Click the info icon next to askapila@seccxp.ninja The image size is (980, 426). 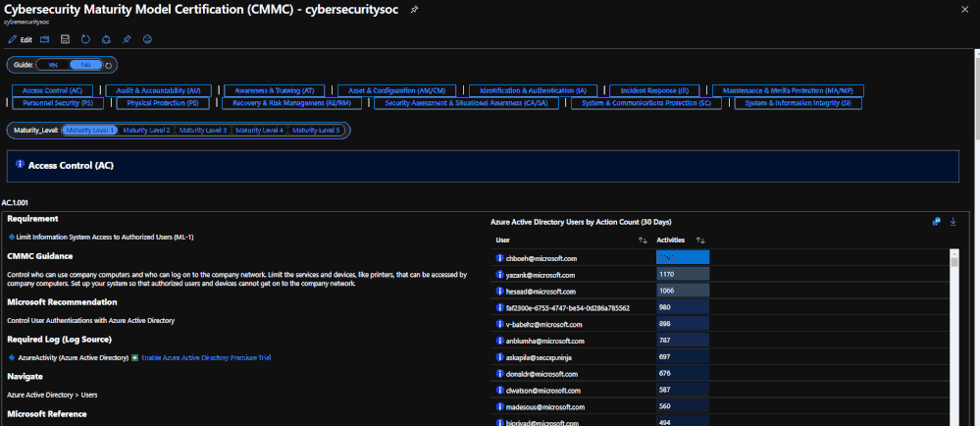coord(500,357)
